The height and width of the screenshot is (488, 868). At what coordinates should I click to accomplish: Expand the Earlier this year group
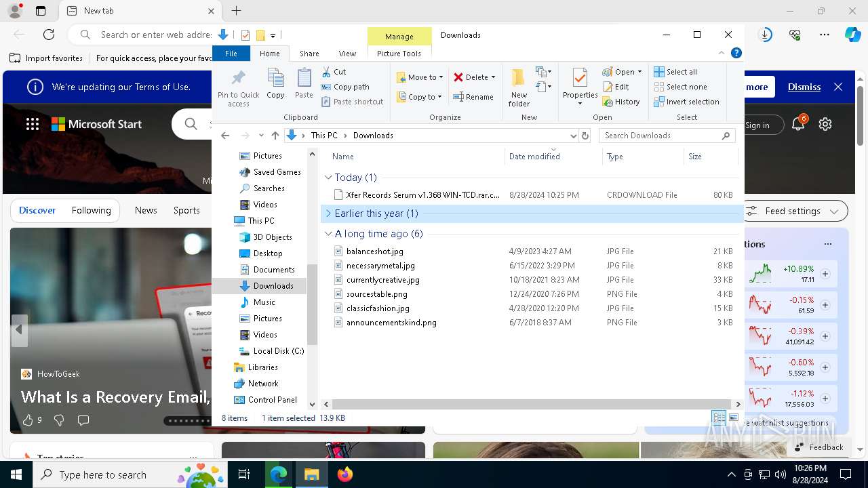328,213
